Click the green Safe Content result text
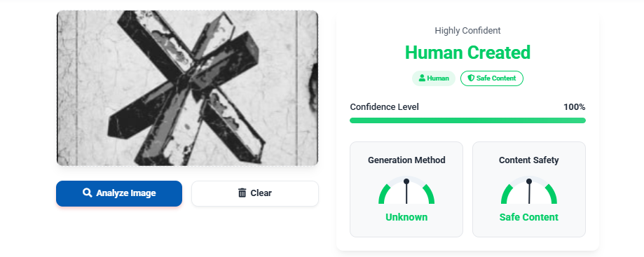Screen dimensions: 644x257 [529, 217]
